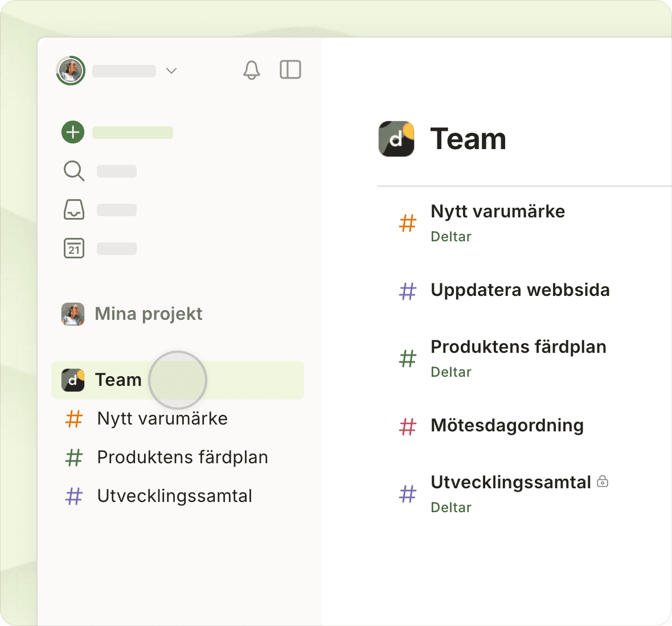Screen dimensions: 672x626
Task: Open Uppdatera webbsida project in main list
Action: point(519,290)
